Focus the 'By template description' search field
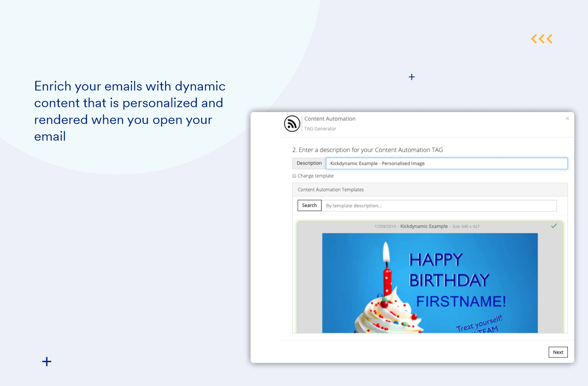This screenshot has width=588, height=386. [439, 206]
